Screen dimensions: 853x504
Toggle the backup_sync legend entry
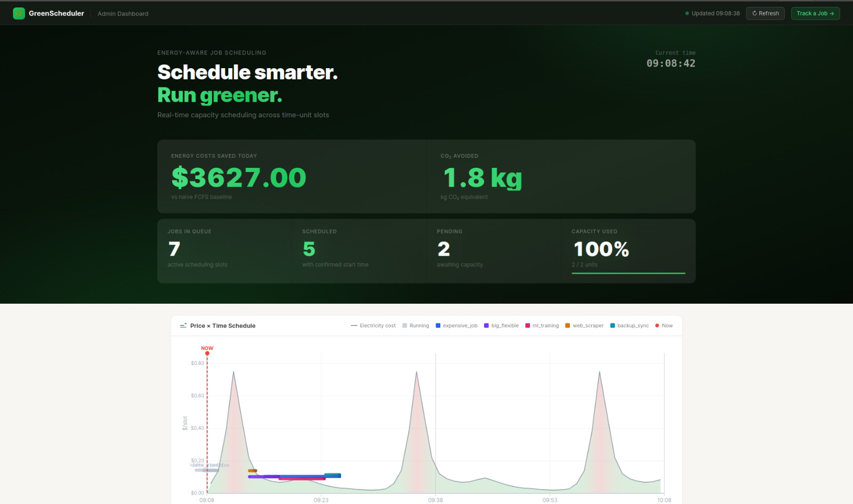click(629, 326)
